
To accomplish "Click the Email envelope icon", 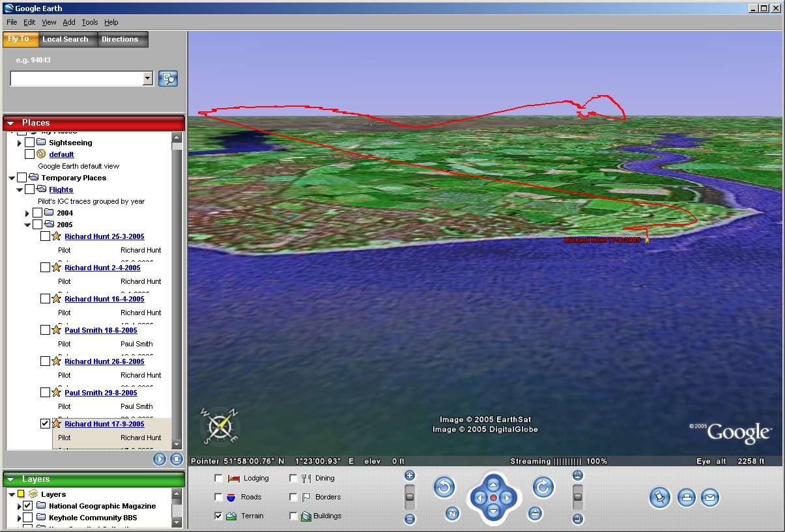I will click(710, 498).
